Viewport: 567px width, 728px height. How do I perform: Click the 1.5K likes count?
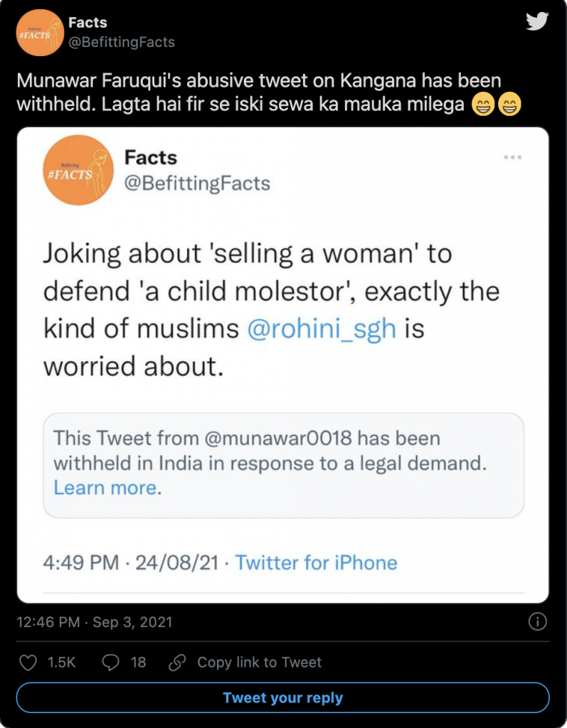point(61,663)
